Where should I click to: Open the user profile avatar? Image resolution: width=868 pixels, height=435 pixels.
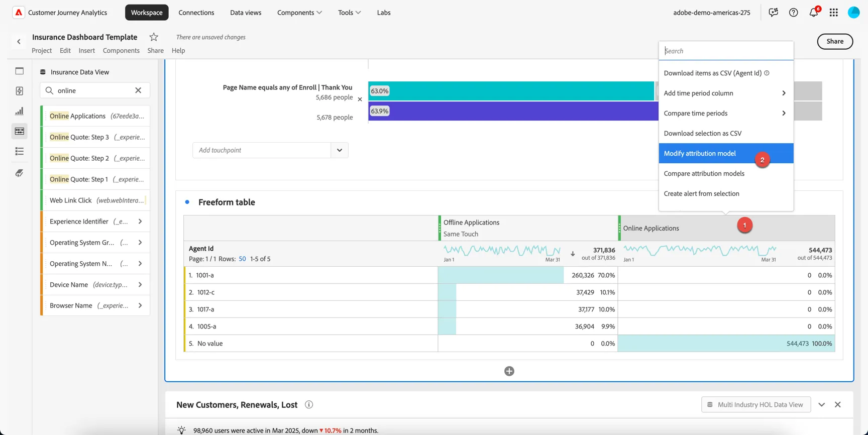point(853,13)
